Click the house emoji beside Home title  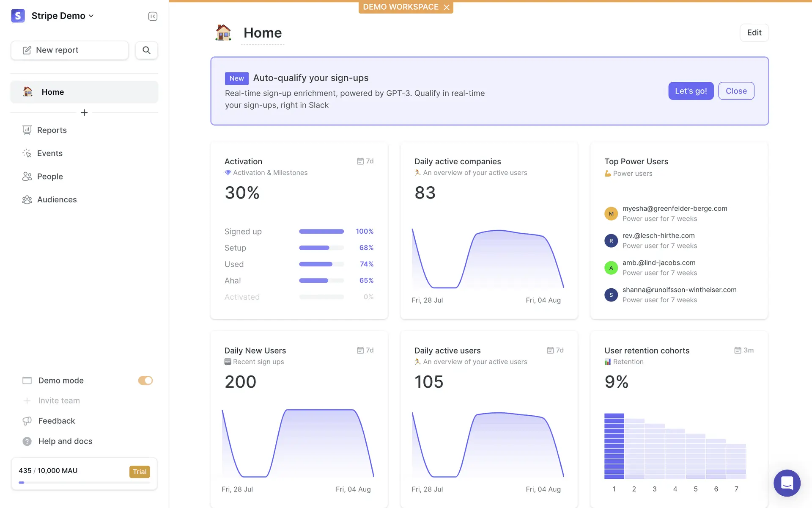coord(223,33)
